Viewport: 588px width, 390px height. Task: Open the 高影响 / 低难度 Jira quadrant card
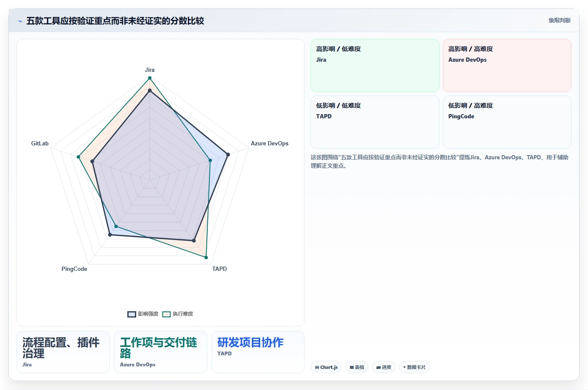click(375, 65)
